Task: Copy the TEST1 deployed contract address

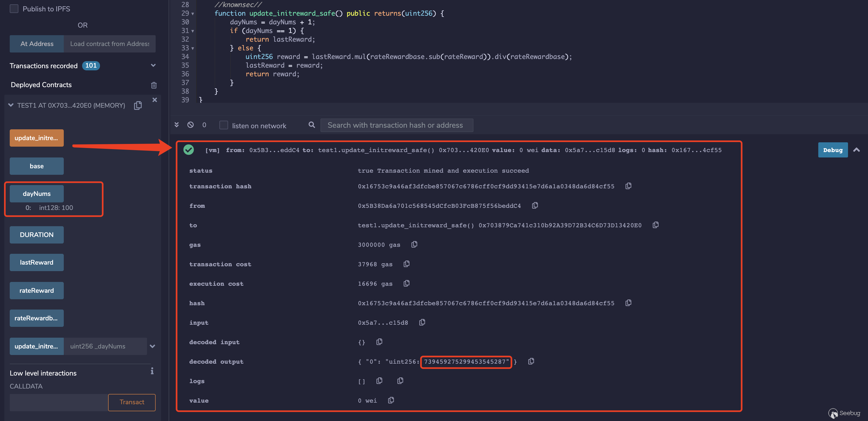Action: click(138, 106)
